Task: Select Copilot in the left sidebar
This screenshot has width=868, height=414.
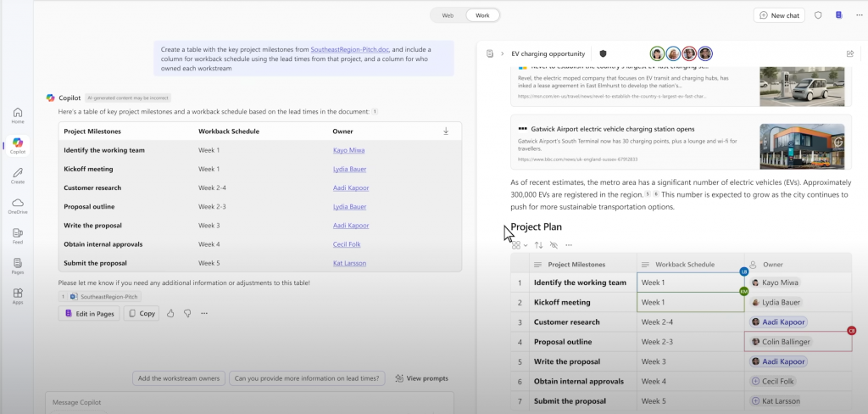Action: [x=18, y=145]
